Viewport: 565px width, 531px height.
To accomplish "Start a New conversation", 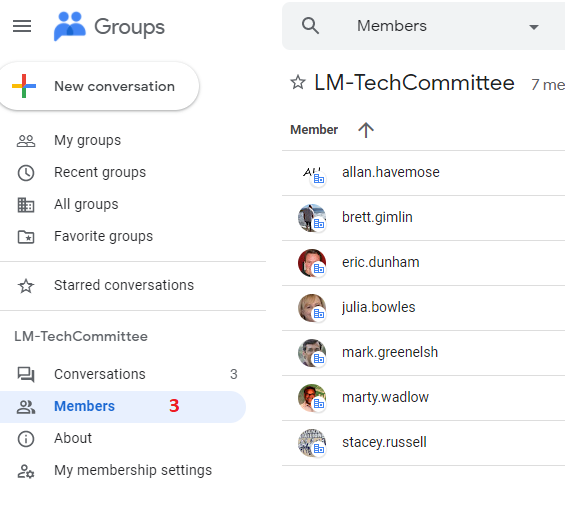I will click(x=99, y=86).
